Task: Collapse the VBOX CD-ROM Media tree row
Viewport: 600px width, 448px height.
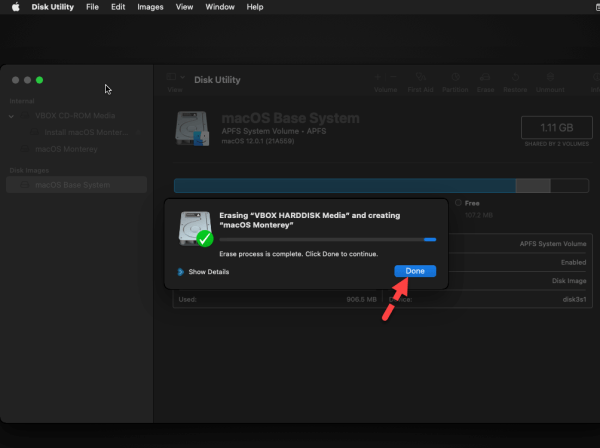Action: [x=11, y=116]
